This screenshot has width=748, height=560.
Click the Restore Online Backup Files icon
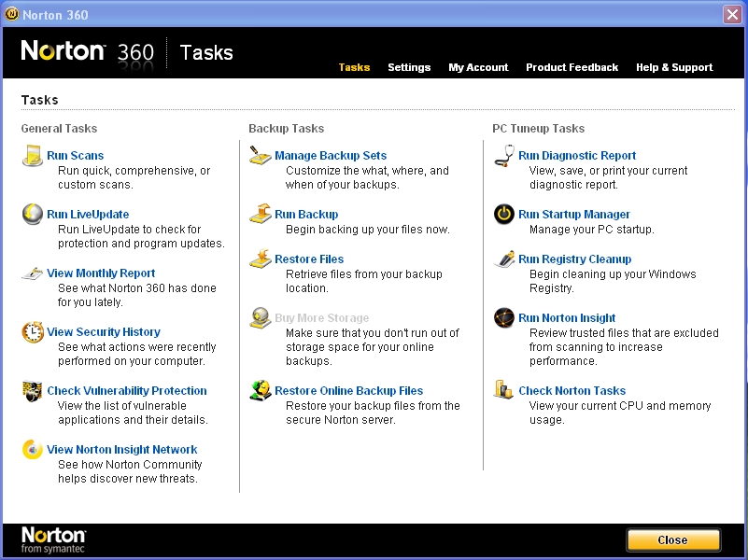coord(260,391)
